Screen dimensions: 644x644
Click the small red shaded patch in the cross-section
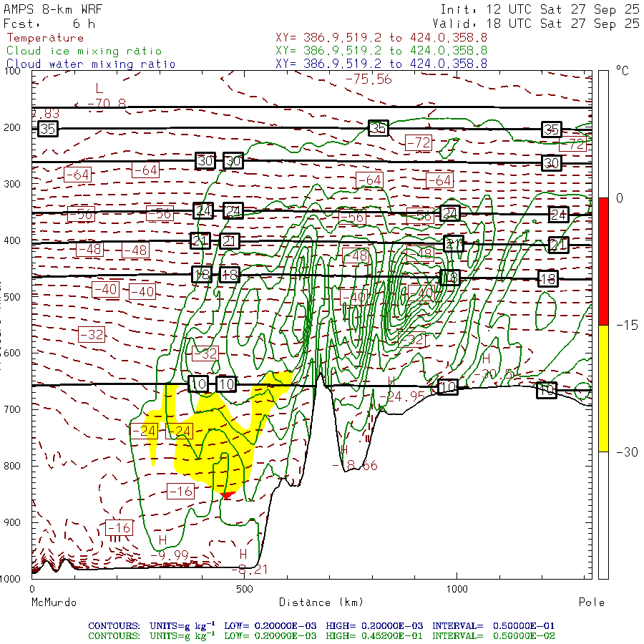pos(229,495)
